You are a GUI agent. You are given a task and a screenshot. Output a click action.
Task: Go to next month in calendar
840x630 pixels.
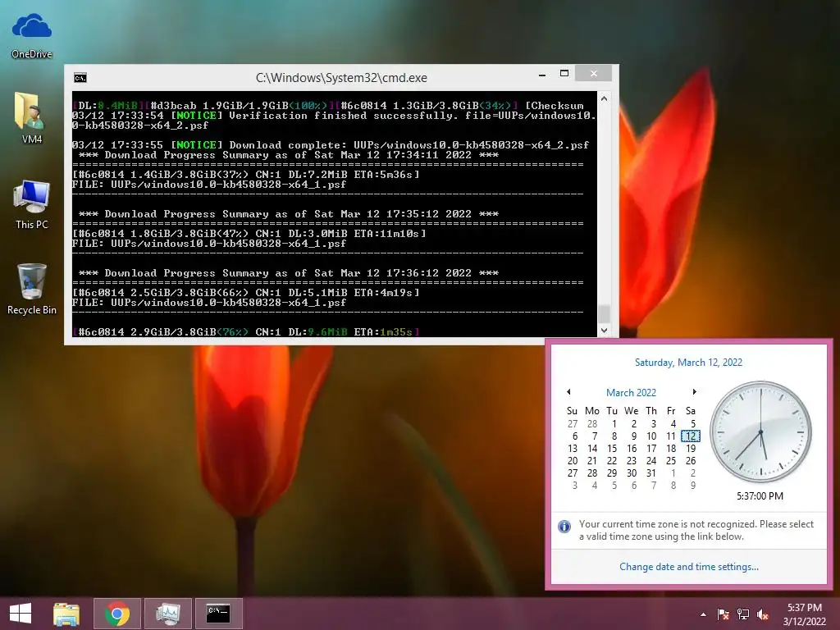pos(694,392)
